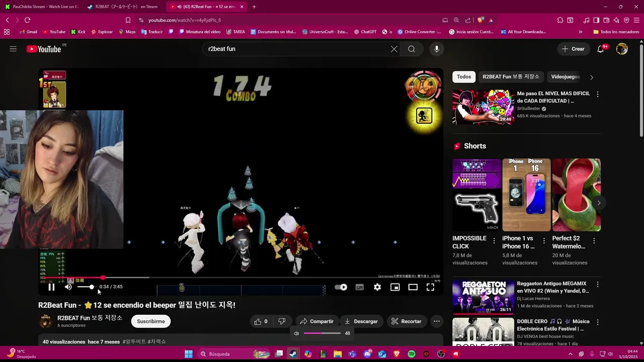Image resolution: width=644 pixels, height=362 pixels.
Task: Click the Descargar download button
Action: [x=361, y=321]
